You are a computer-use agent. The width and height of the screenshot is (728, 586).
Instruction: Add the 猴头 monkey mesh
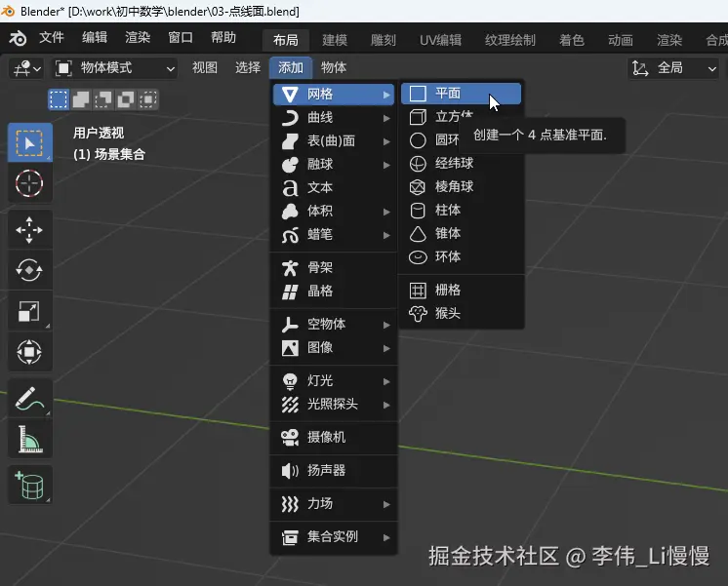click(461, 314)
